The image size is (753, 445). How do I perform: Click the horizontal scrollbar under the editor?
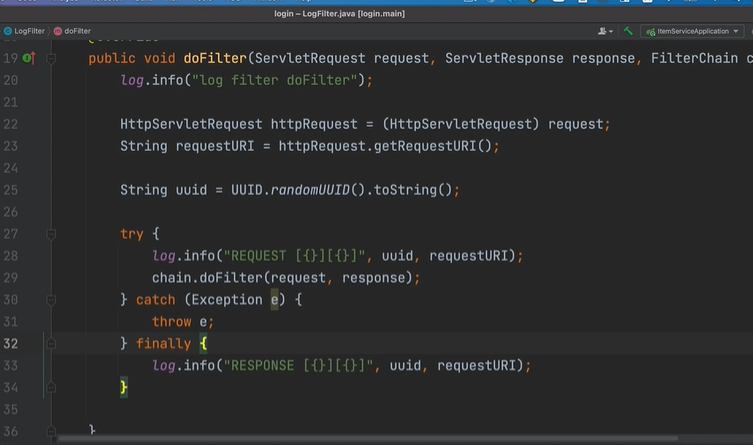click(x=368, y=438)
